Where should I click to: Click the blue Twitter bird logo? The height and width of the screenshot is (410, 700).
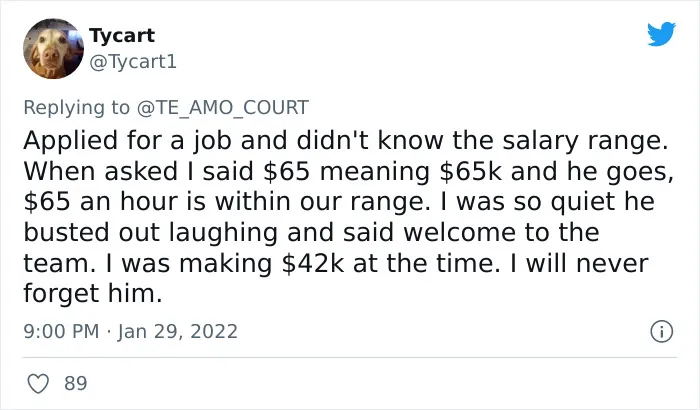[661, 33]
